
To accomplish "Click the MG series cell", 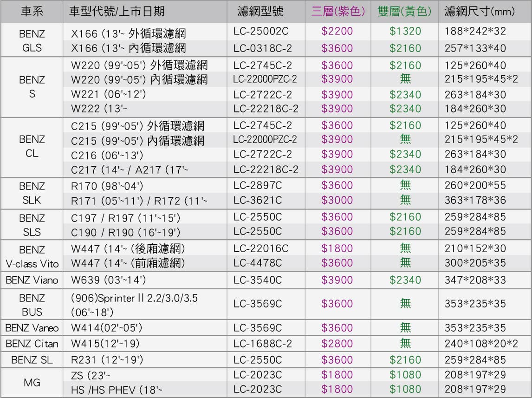I will tap(32, 382).
